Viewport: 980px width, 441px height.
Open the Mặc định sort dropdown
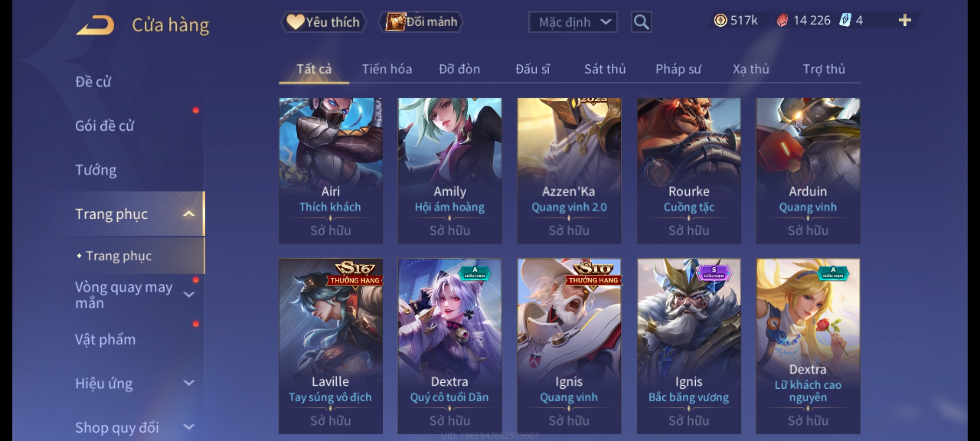(x=572, y=22)
